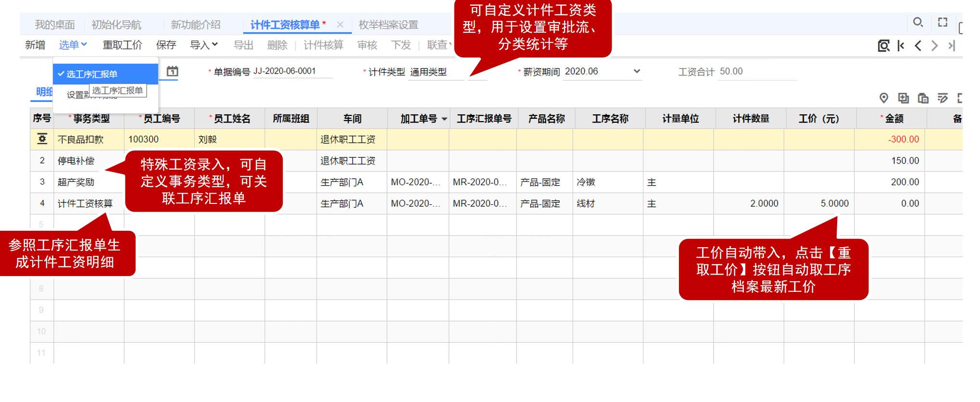Click the 下发 button

click(x=401, y=45)
